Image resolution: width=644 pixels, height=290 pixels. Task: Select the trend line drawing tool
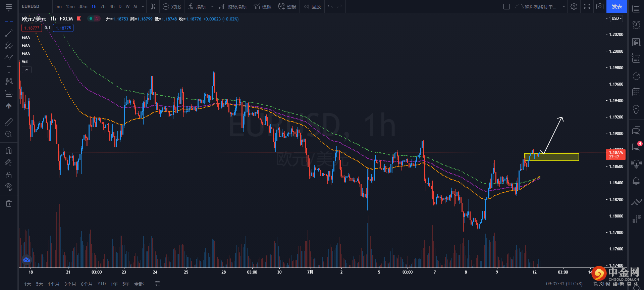9,33
